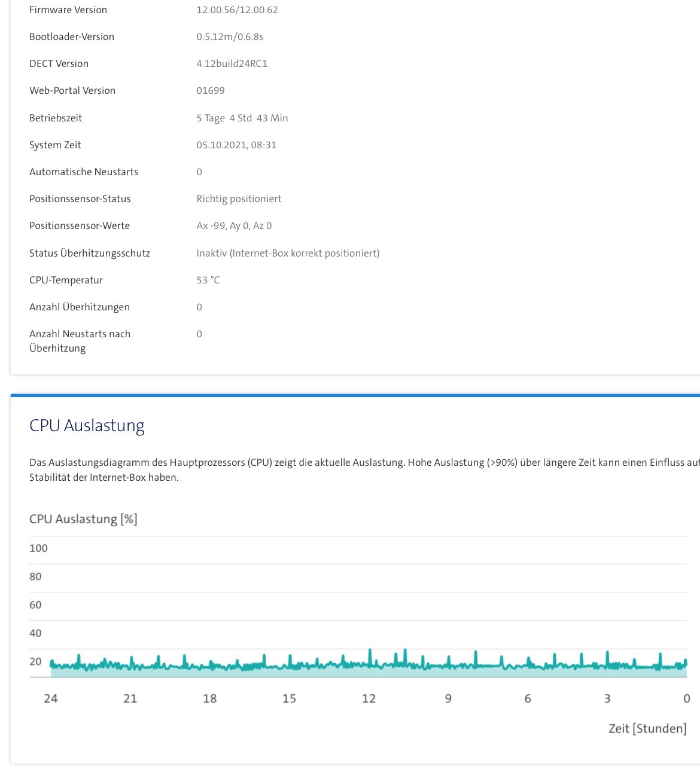Click the Anzahl Überhitzungen label
Image resolution: width=700 pixels, height=769 pixels.
[x=80, y=307]
